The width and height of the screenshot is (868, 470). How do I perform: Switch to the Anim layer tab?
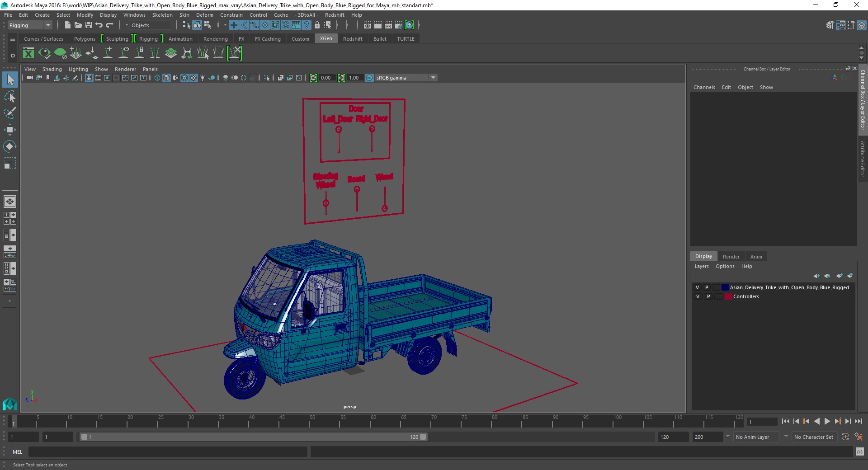tap(756, 256)
